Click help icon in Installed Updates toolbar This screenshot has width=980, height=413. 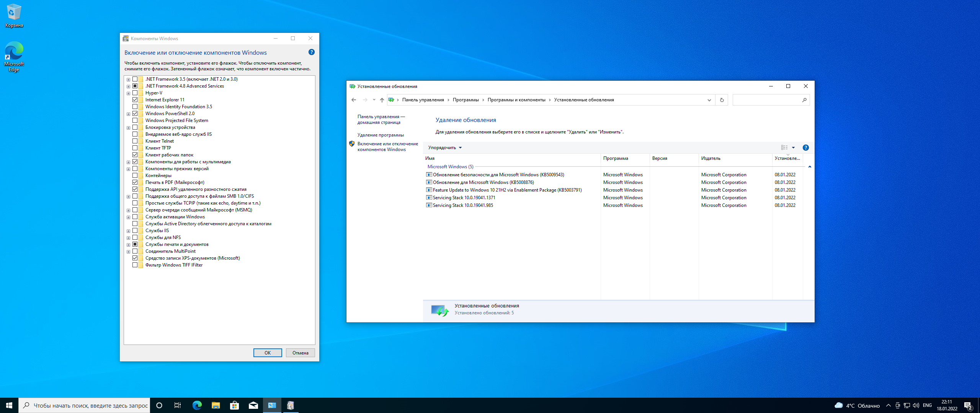tap(805, 148)
